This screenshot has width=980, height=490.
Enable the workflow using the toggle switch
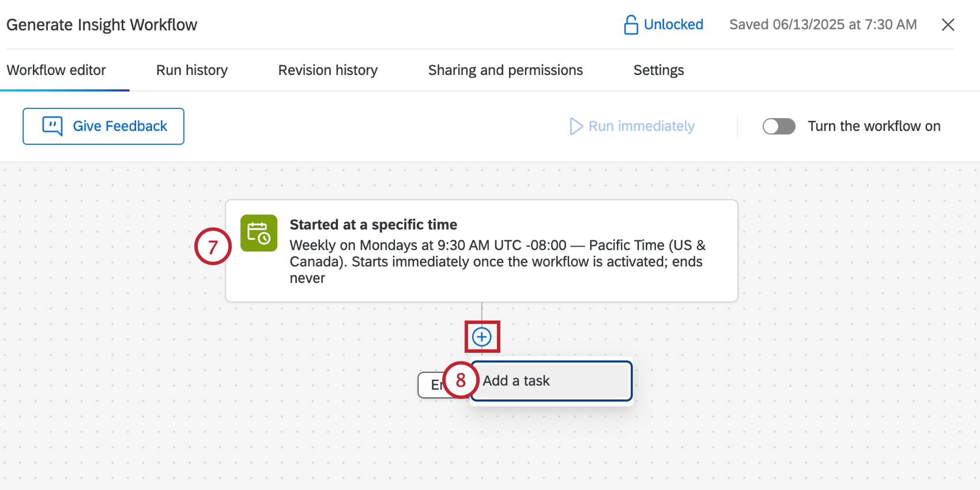coord(779,126)
